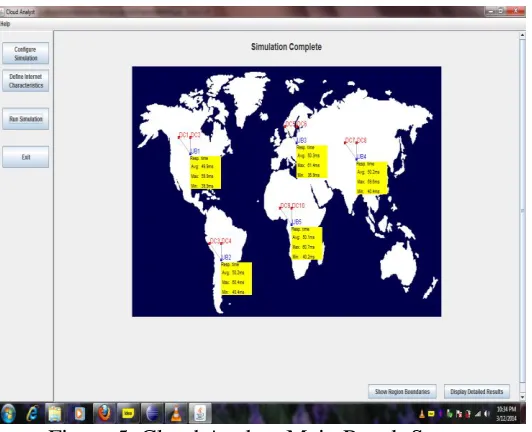The width and height of the screenshot is (532, 432).
Task: Open Define Internet Characteristics
Action: [26, 81]
